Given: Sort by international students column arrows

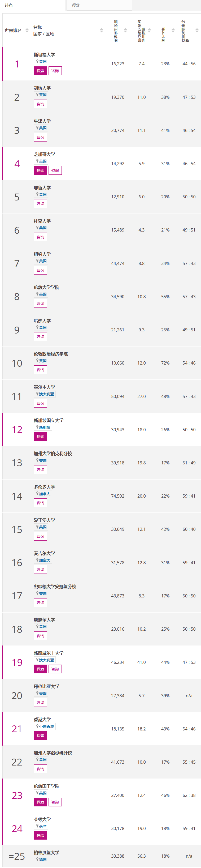Looking at the screenshot, I should pyautogui.click(x=173, y=30).
